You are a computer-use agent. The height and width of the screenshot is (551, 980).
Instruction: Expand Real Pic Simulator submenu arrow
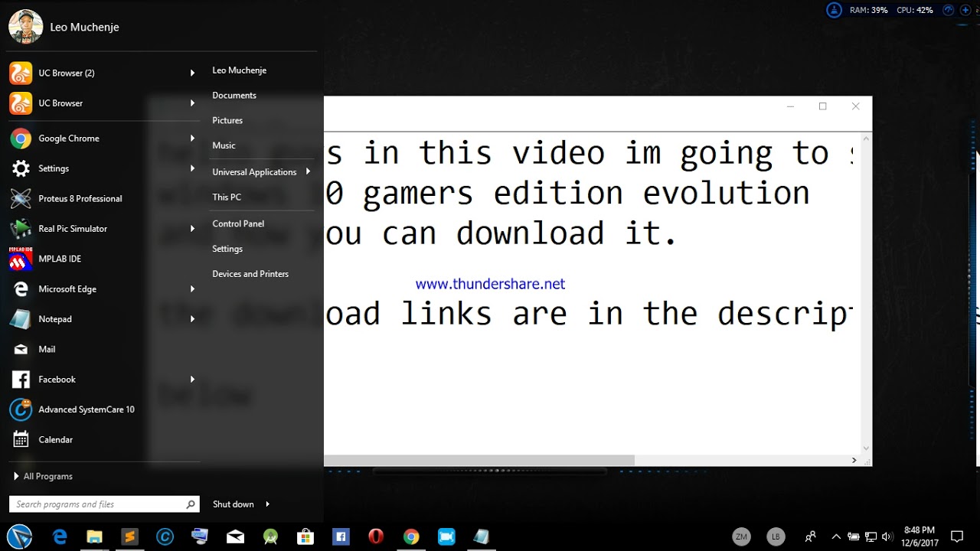[193, 229]
